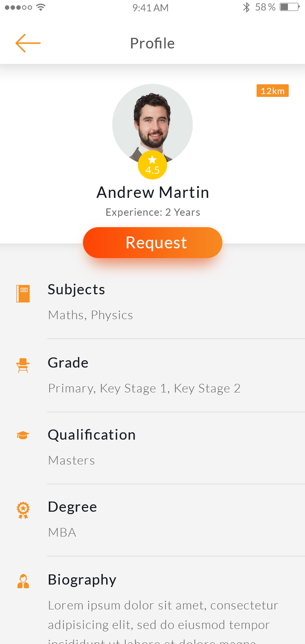Tap the MBA degree value
This screenshot has height=644, width=305.
62,532
